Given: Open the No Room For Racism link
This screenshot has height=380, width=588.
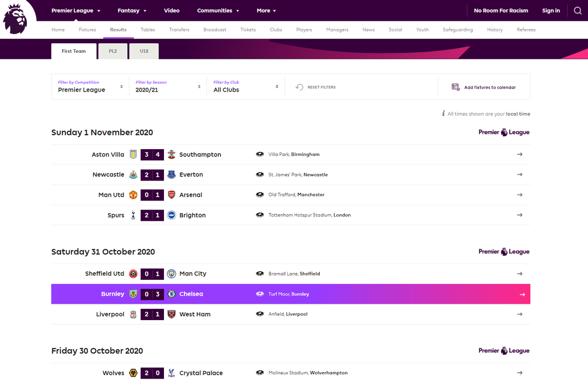Looking at the screenshot, I should tap(501, 10).
